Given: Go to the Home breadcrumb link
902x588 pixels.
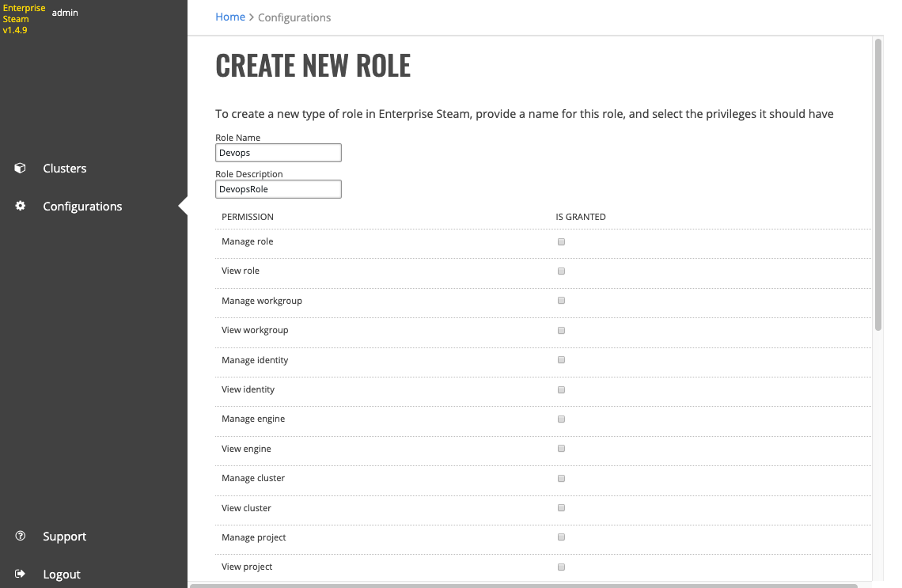Looking at the screenshot, I should click(230, 17).
